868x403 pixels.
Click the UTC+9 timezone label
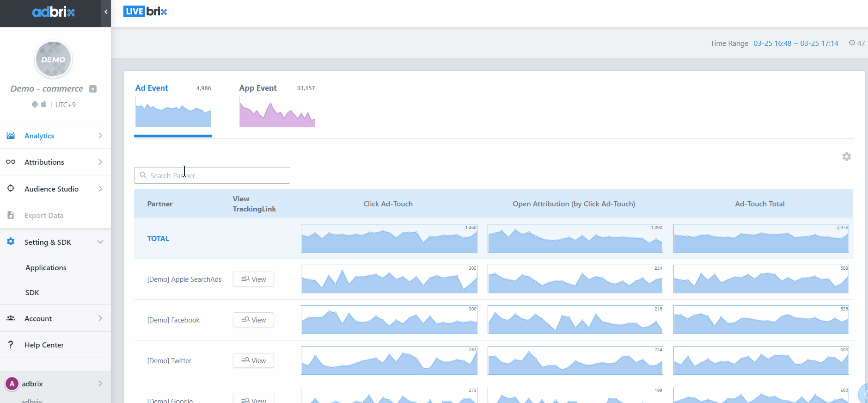pos(66,105)
